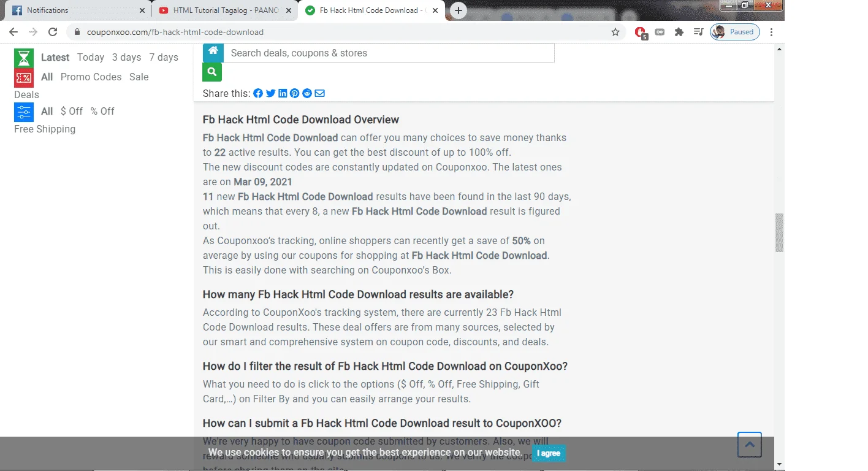
Task: Filter by % Off
Action: coord(102,112)
